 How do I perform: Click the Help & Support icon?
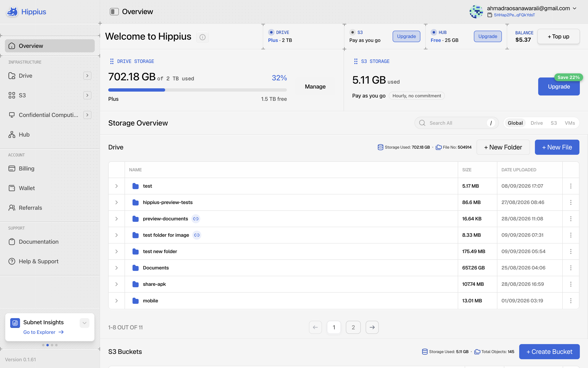12,261
